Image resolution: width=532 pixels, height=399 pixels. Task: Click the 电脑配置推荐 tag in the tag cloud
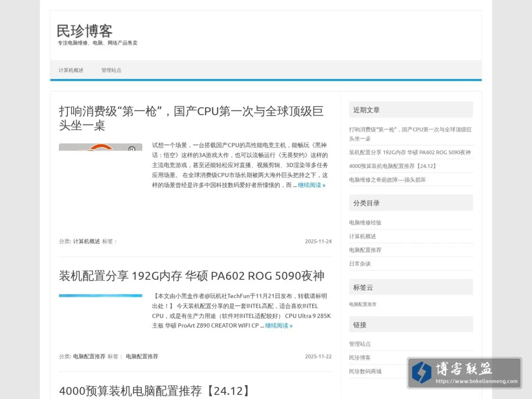click(x=363, y=305)
